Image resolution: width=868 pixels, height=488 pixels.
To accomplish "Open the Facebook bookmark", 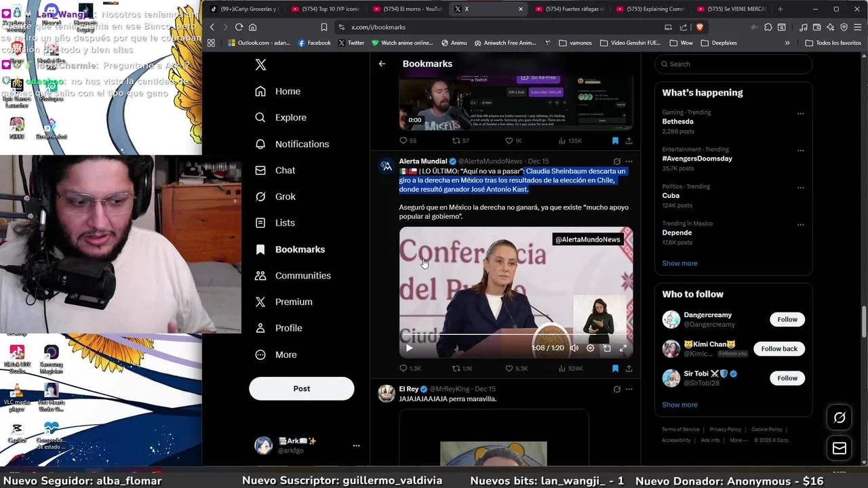I will click(x=315, y=43).
